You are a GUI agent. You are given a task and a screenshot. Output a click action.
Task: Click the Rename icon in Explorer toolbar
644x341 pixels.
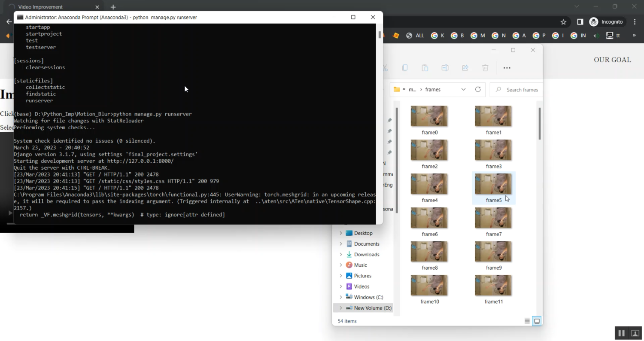445,68
